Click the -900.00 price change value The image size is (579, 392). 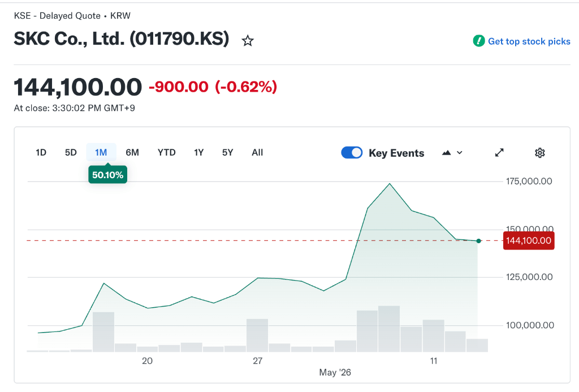pos(179,87)
